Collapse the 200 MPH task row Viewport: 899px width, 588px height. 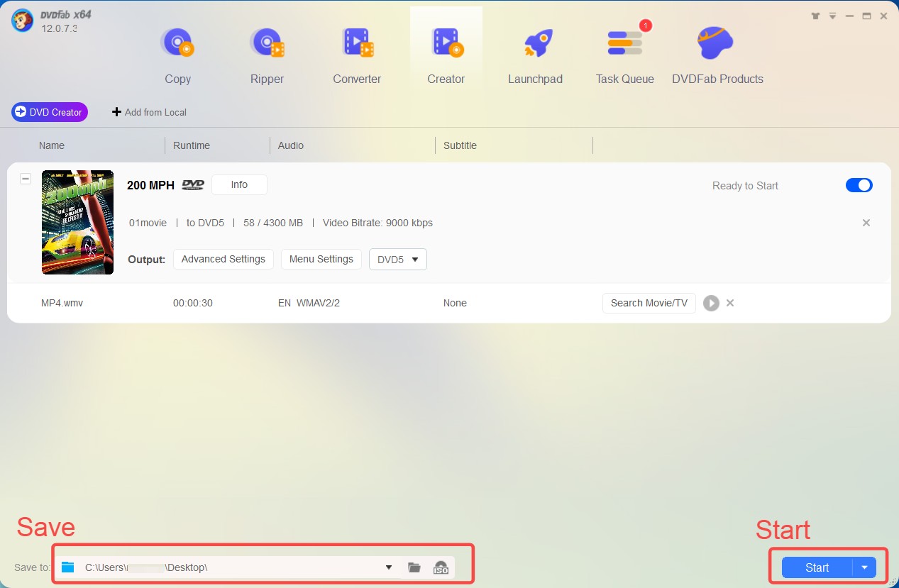(26, 179)
